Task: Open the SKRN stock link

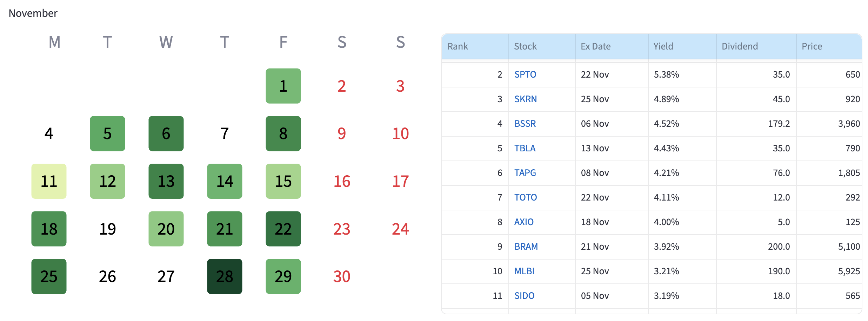Action: click(x=526, y=99)
